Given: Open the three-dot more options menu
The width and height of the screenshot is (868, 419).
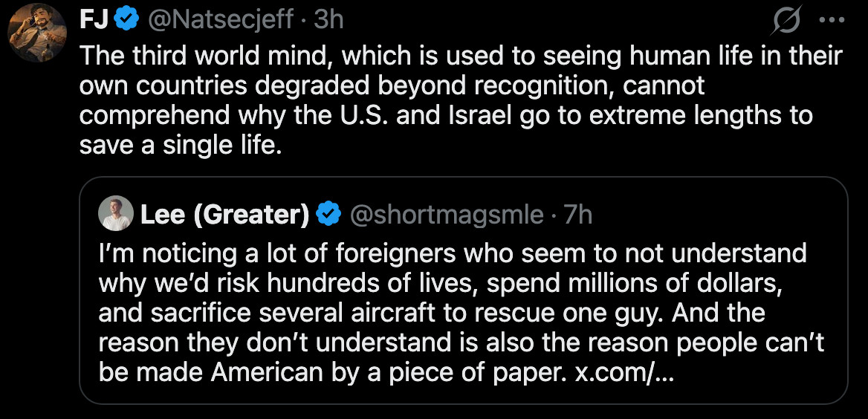Looking at the screenshot, I should click(x=832, y=21).
